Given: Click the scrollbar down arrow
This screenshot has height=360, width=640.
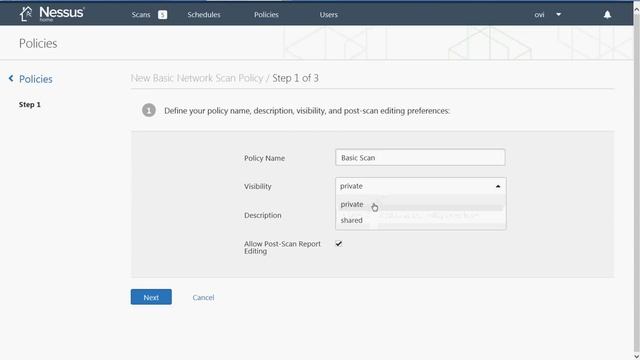Looking at the screenshot, I should pyautogui.click(x=636, y=356).
